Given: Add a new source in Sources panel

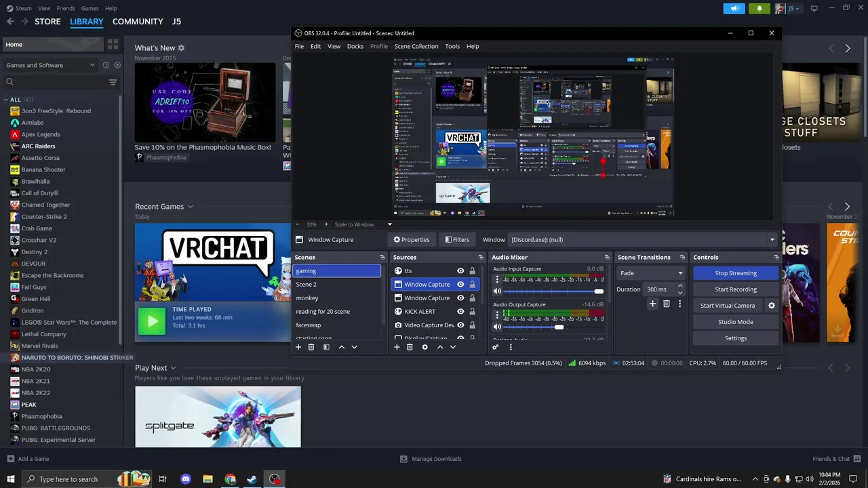Looking at the screenshot, I should (x=397, y=347).
